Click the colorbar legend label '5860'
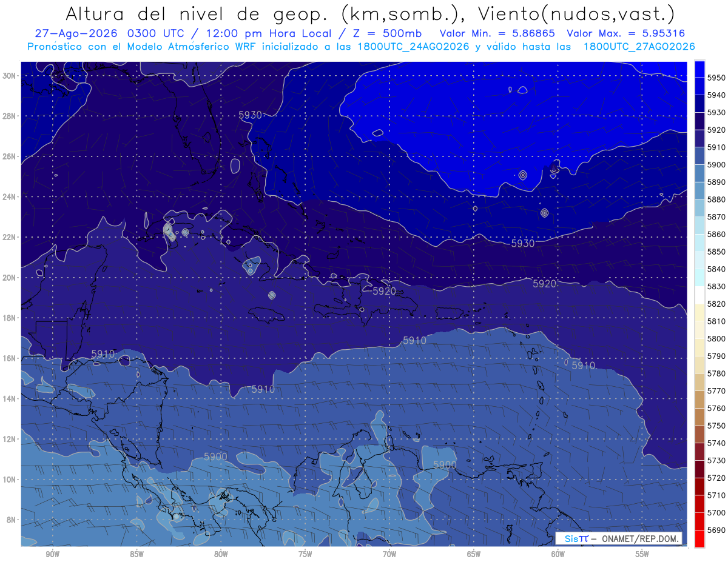This screenshot has height=562, width=728. click(x=716, y=234)
